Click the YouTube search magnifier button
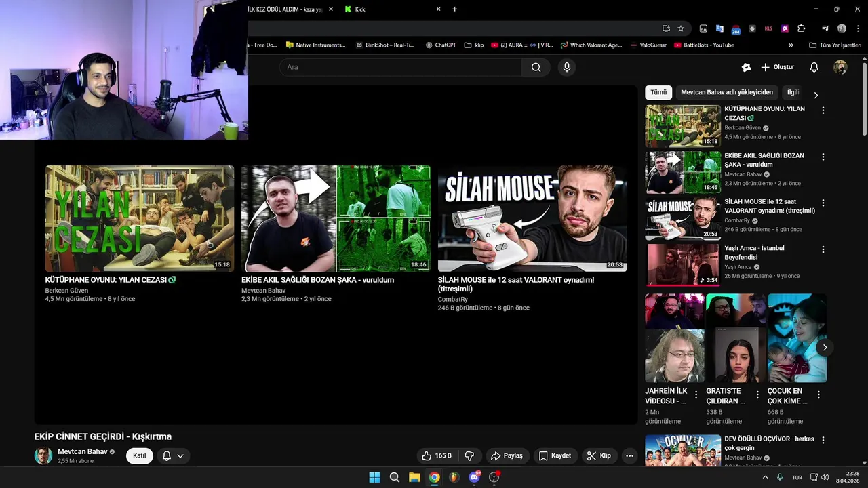Viewport: 868px width, 488px height. tap(536, 67)
